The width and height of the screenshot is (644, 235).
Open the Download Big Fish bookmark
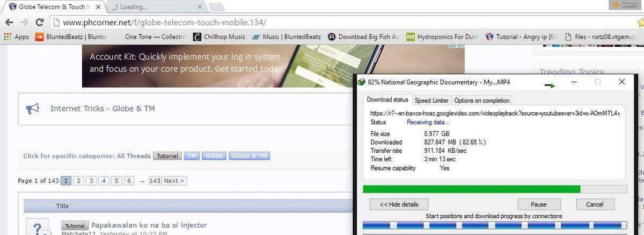click(363, 37)
